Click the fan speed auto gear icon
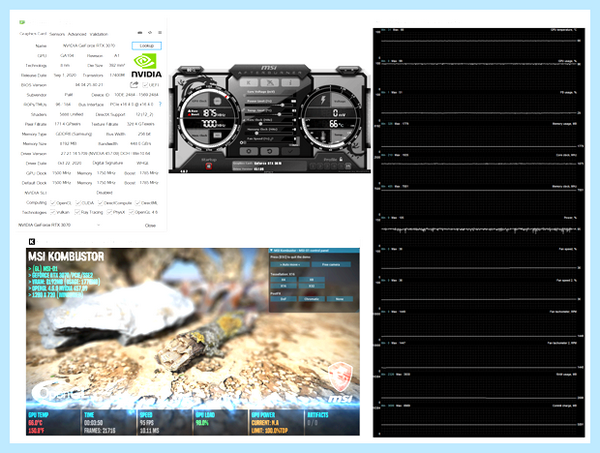This screenshot has width=600, height=453. 241,142
